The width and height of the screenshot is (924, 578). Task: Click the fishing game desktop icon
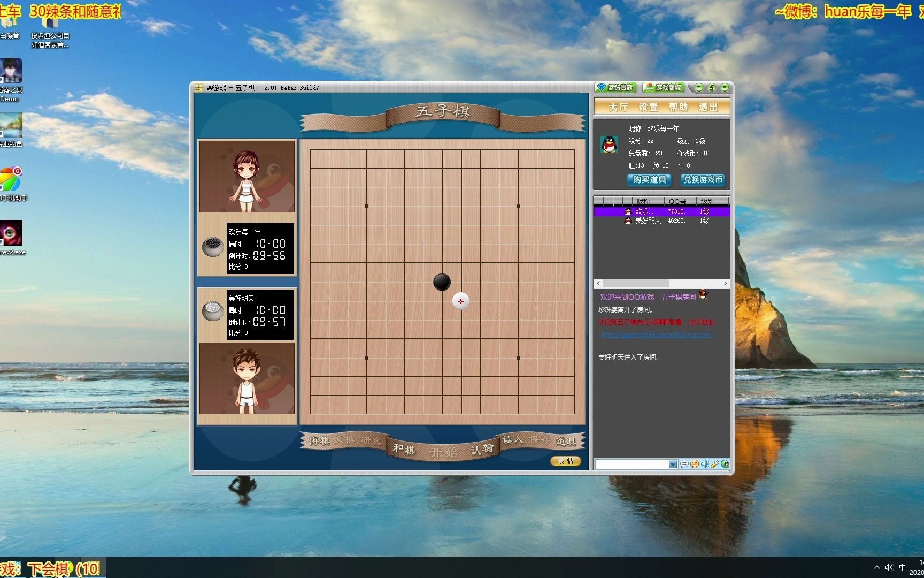coord(11,130)
